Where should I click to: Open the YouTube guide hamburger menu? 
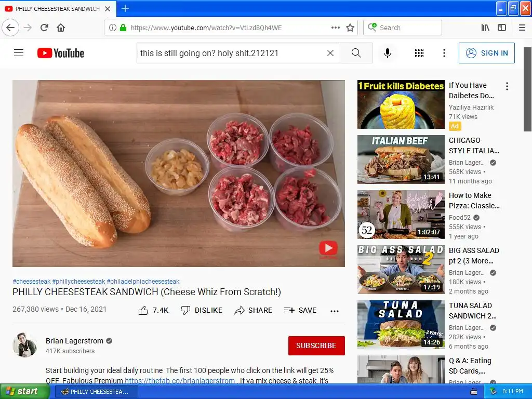coord(19,53)
